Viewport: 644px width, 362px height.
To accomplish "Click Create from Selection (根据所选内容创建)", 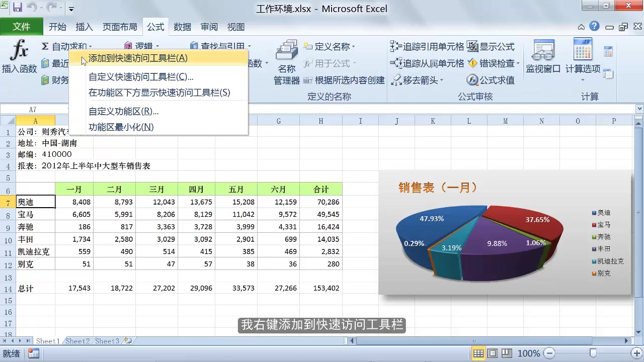I will (x=345, y=80).
